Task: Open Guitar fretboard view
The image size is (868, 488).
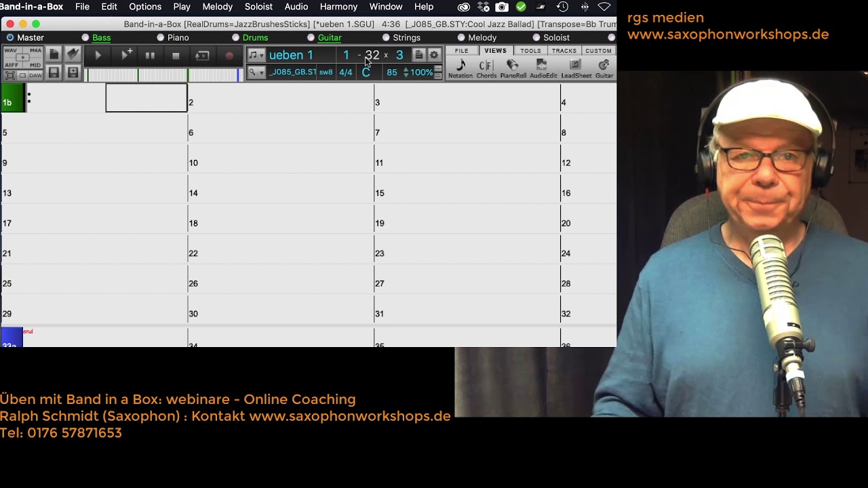Action: click(604, 68)
